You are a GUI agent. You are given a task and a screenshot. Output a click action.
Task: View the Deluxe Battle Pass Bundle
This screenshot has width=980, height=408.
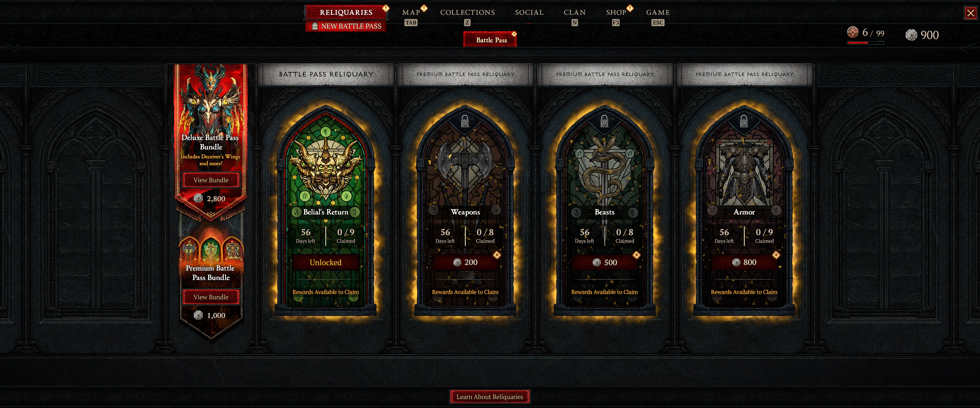pyautogui.click(x=211, y=180)
